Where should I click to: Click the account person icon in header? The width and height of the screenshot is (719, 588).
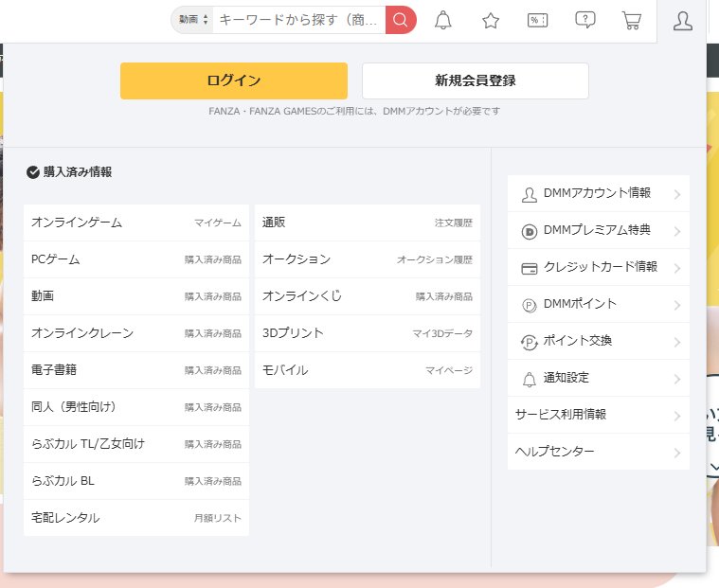coord(682,21)
